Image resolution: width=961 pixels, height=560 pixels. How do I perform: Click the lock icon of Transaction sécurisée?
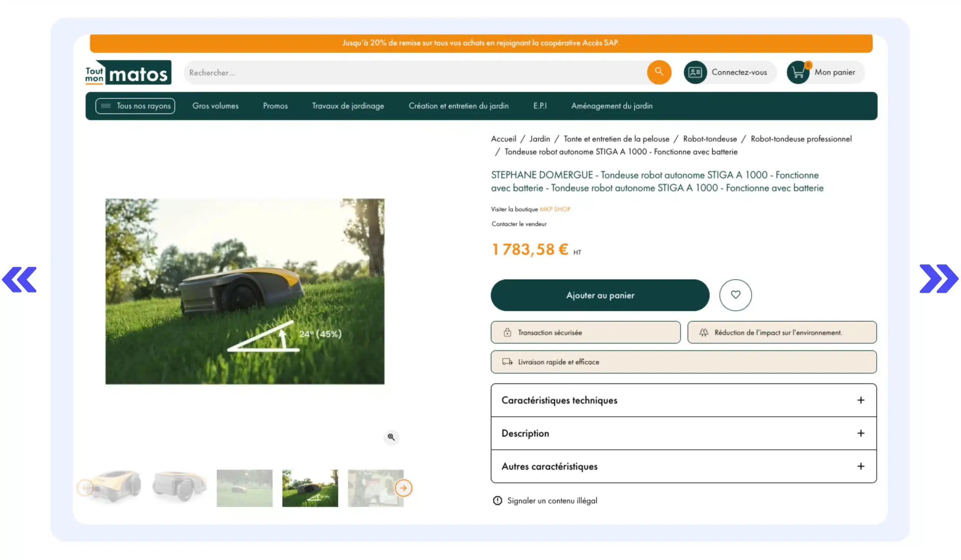click(x=507, y=332)
